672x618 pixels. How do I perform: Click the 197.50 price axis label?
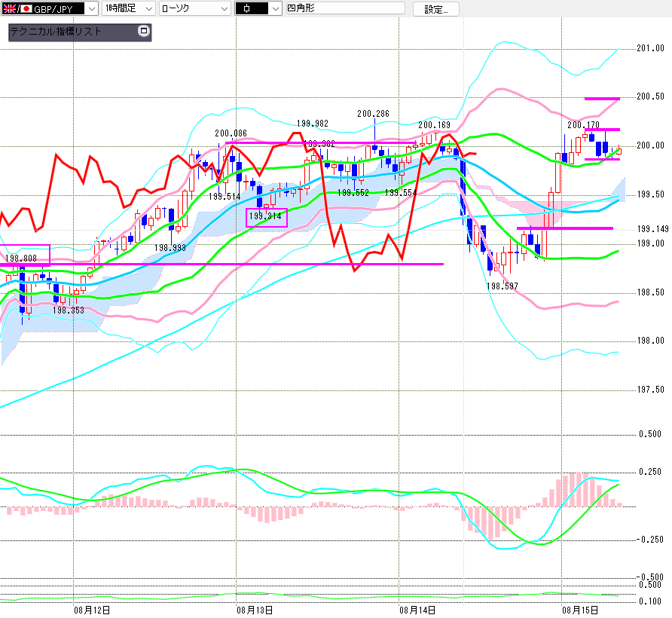coord(650,390)
